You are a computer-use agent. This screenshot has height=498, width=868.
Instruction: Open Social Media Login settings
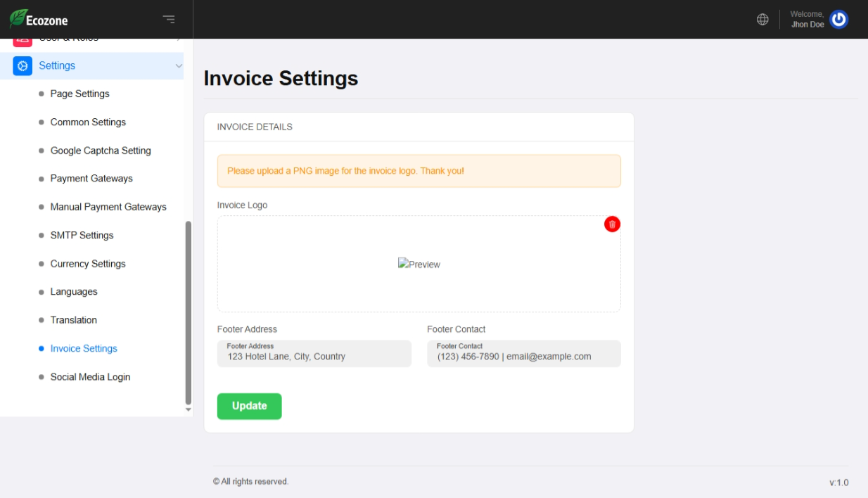[x=90, y=377]
